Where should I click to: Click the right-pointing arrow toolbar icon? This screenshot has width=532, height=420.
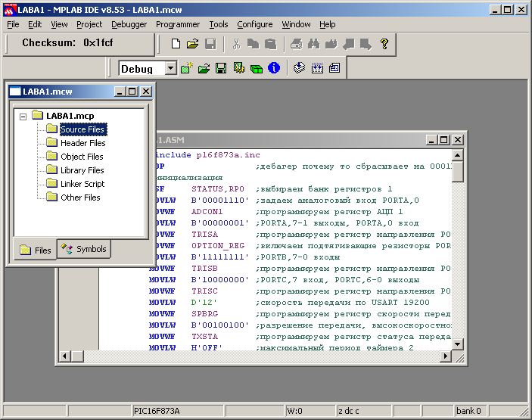tap(366, 44)
